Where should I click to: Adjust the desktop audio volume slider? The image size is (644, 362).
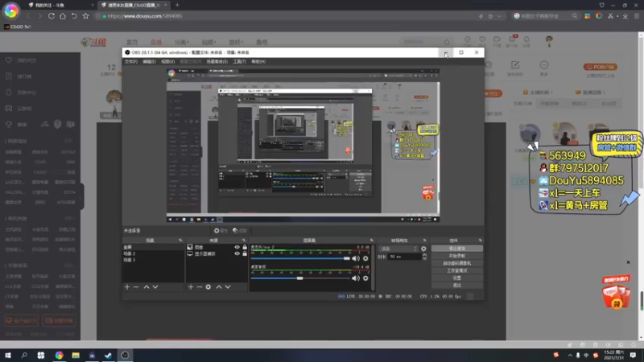[300, 278]
